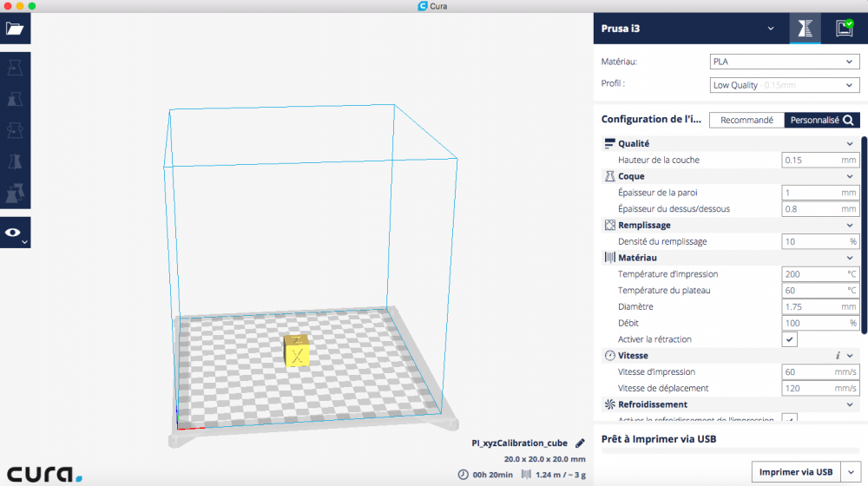Viewport: 868px width, 486px height.
Task: Click the Remplissage section icon
Action: click(609, 225)
